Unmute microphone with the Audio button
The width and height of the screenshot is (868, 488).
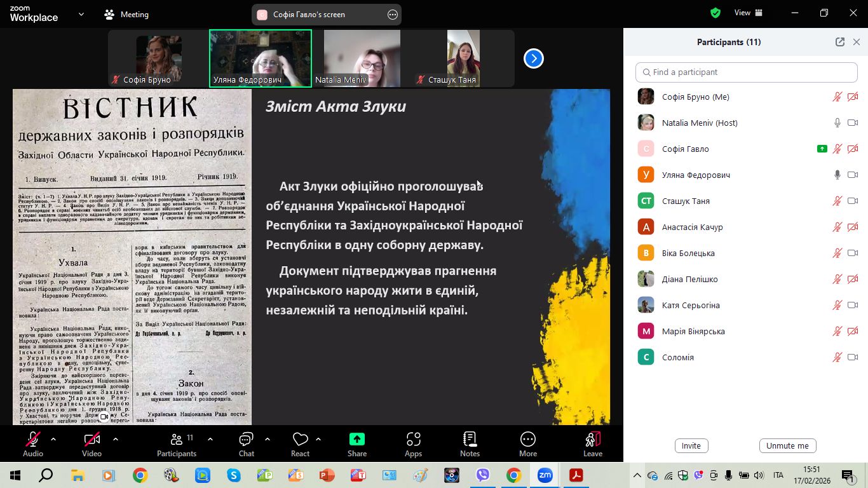pyautogui.click(x=33, y=444)
